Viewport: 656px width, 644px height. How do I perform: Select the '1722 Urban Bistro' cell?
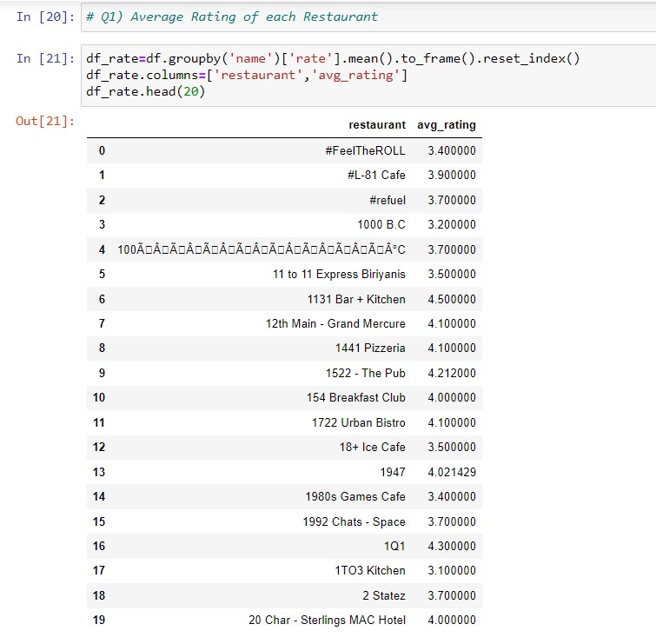point(358,422)
